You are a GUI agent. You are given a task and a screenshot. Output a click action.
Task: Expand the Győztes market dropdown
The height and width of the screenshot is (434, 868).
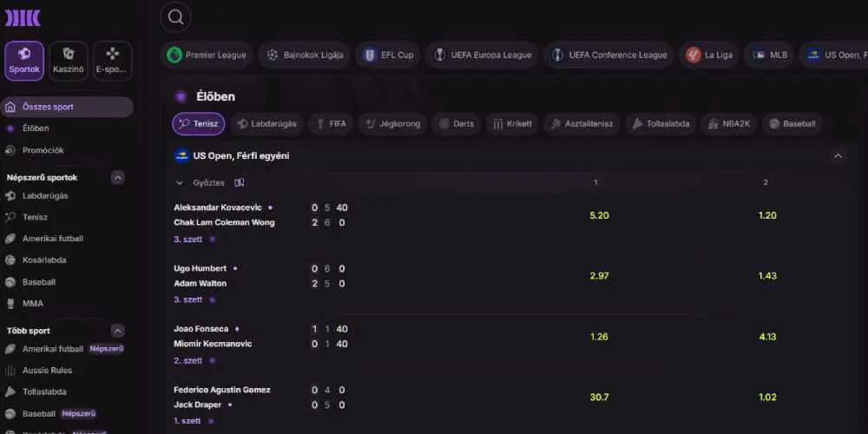pos(180,183)
